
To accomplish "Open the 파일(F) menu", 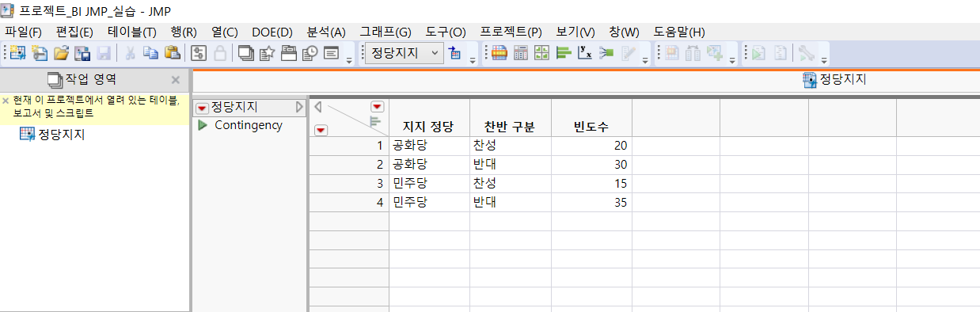I will click(23, 32).
